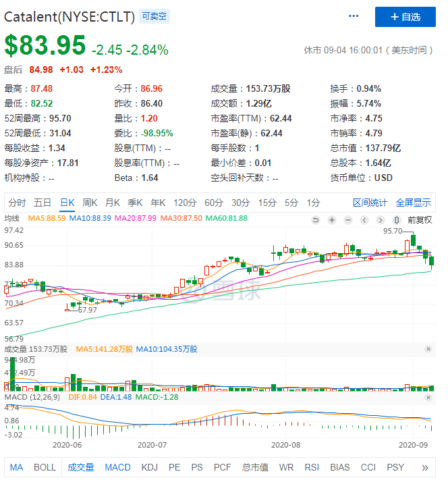Zoom in the chart with plus icon
This screenshot has width=448, height=480.
[332, 220]
